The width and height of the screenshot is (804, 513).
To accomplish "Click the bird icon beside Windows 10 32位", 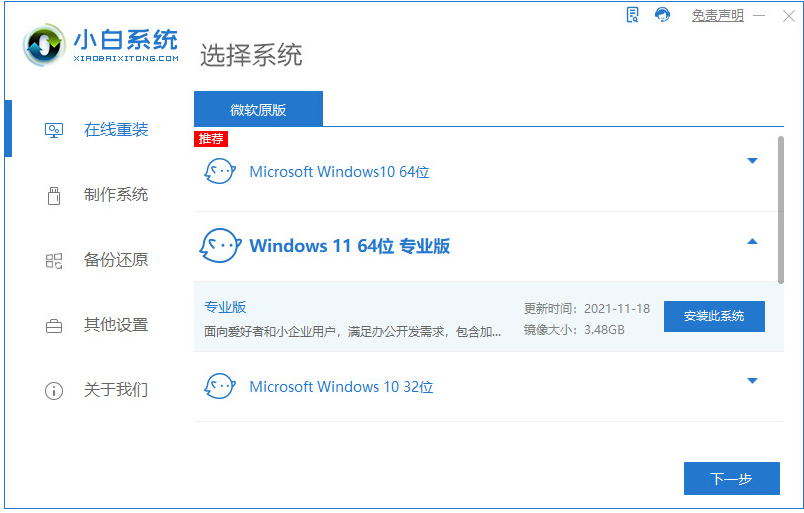I will [x=220, y=386].
